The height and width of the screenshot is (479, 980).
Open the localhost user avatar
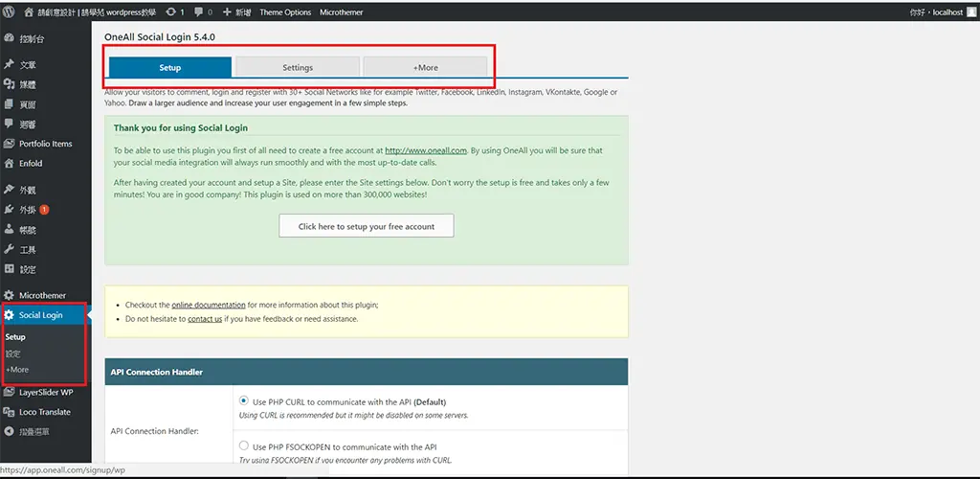[970, 11]
